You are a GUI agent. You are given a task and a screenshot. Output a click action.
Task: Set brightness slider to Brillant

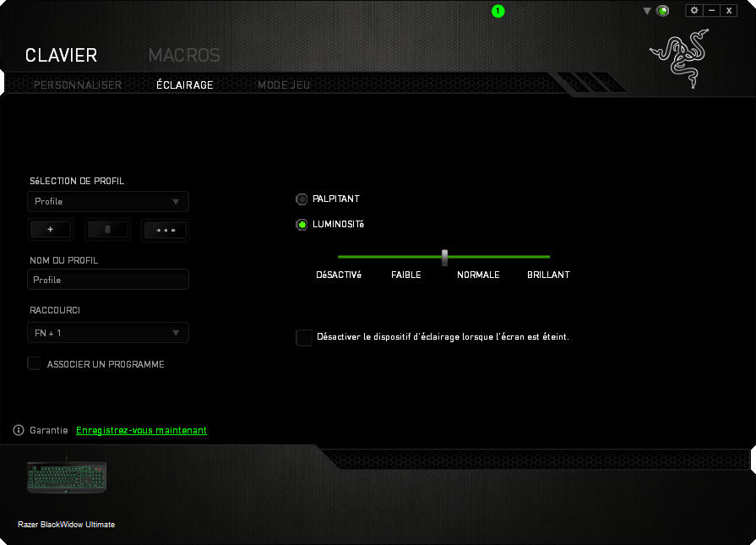pyautogui.click(x=549, y=256)
